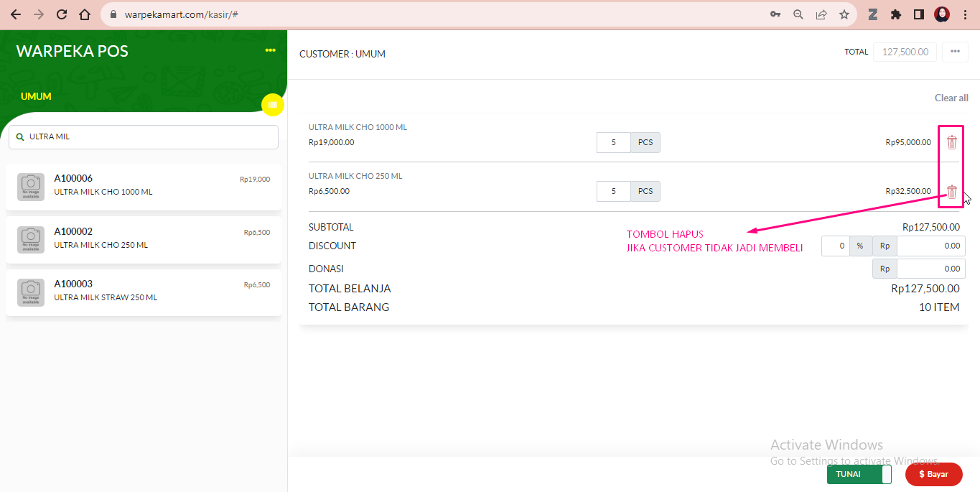Click the DONASI label
The width and height of the screenshot is (980, 492).
click(326, 269)
